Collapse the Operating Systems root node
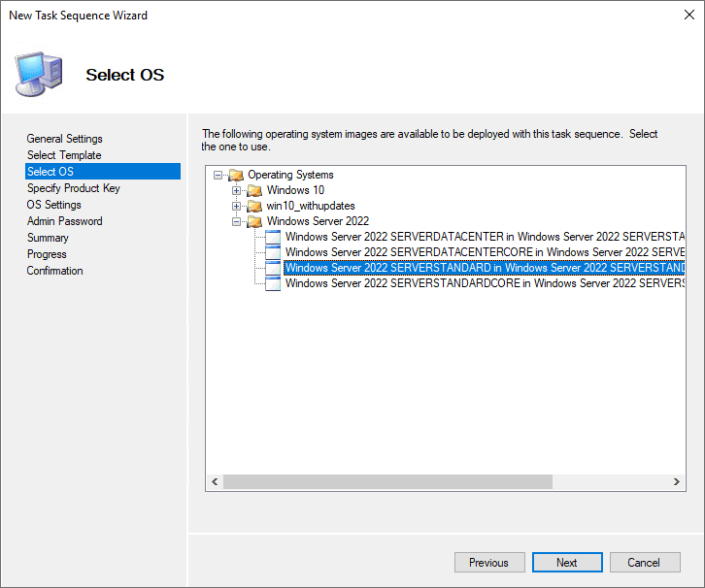Image resolution: width=705 pixels, height=588 pixels. pyautogui.click(x=218, y=176)
